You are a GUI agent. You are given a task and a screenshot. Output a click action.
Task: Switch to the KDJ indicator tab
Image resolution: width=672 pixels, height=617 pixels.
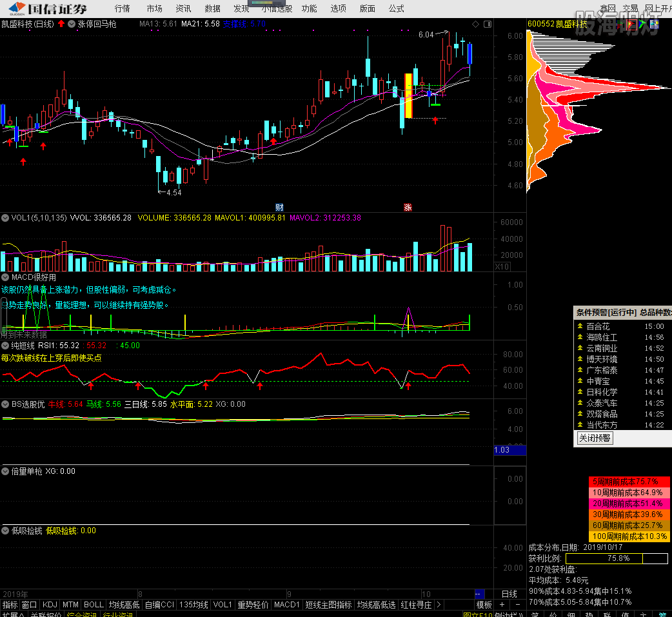point(50,605)
